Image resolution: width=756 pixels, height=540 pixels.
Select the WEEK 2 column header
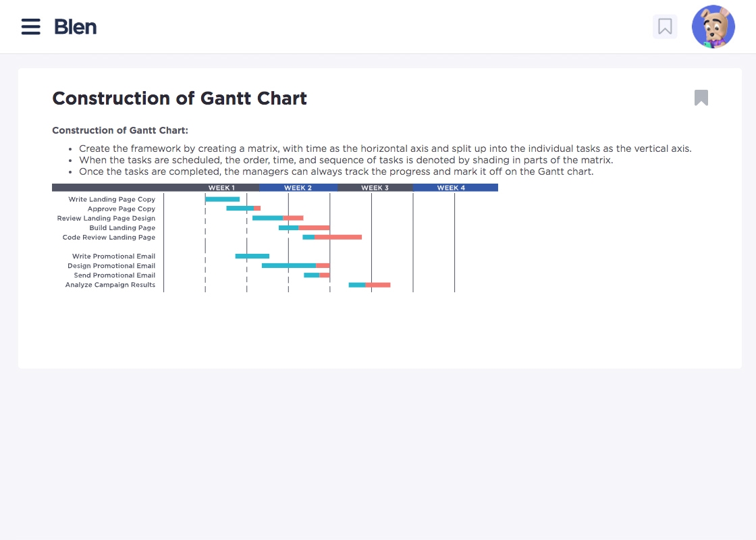pyautogui.click(x=298, y=188)
